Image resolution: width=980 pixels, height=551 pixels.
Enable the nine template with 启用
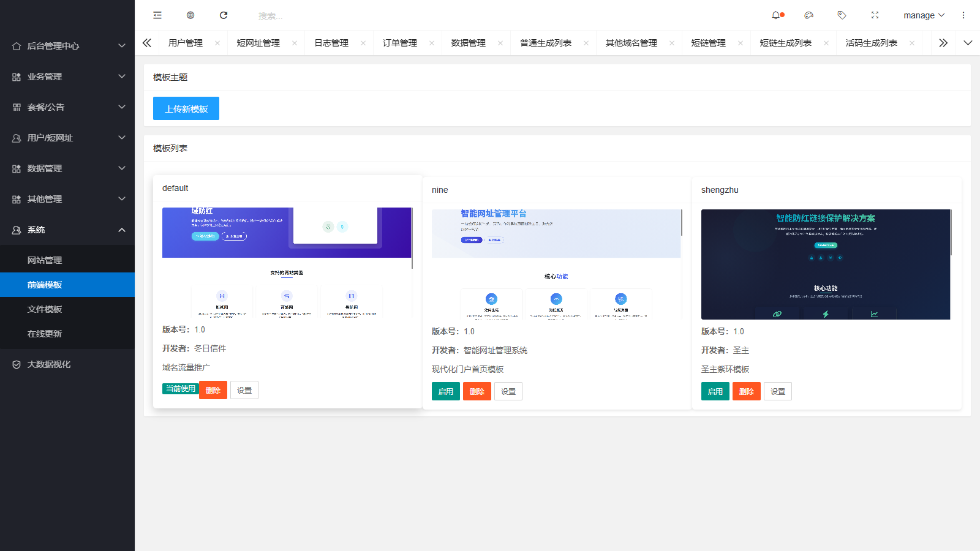445,391
